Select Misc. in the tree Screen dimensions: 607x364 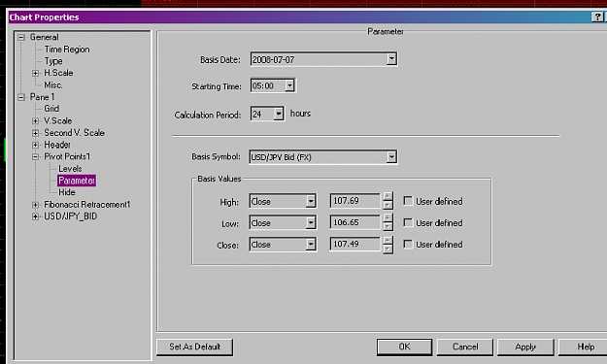(53, 85)
